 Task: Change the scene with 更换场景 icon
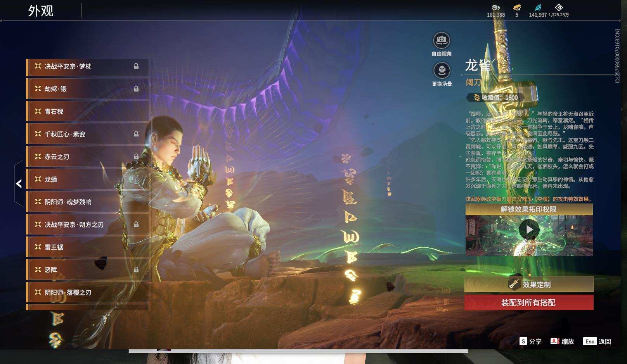(x=442, y=71)
